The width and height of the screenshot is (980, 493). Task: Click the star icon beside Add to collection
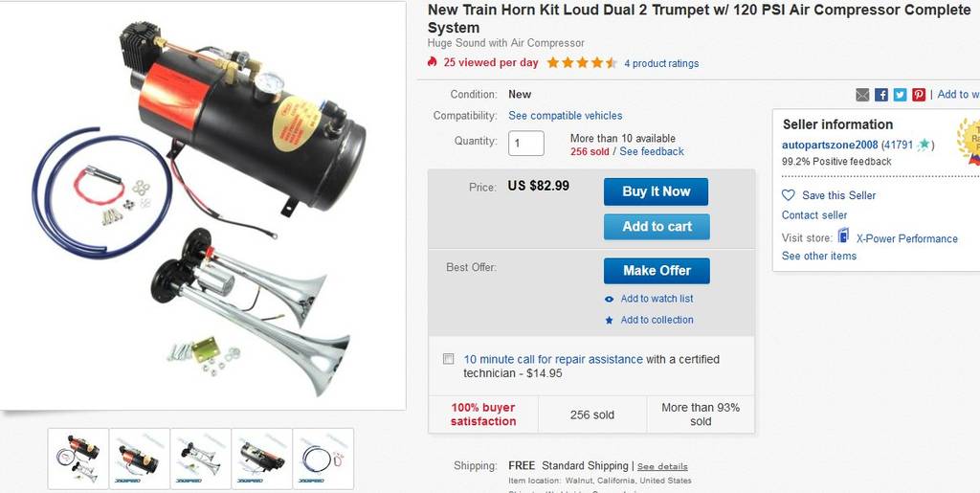click(x=610, y=320)
